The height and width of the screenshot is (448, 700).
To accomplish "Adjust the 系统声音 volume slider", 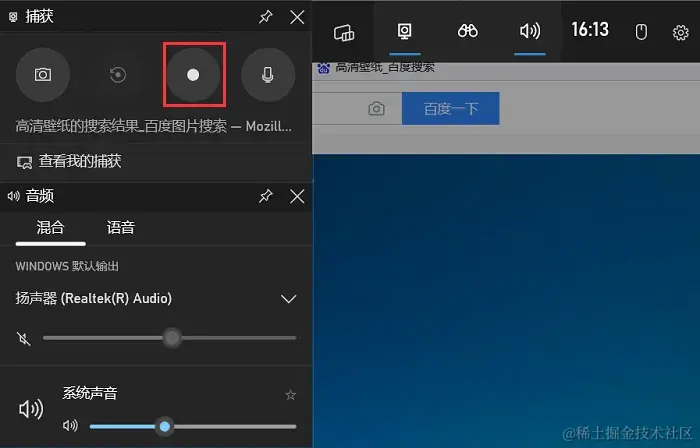I will (x=193, y=426).
